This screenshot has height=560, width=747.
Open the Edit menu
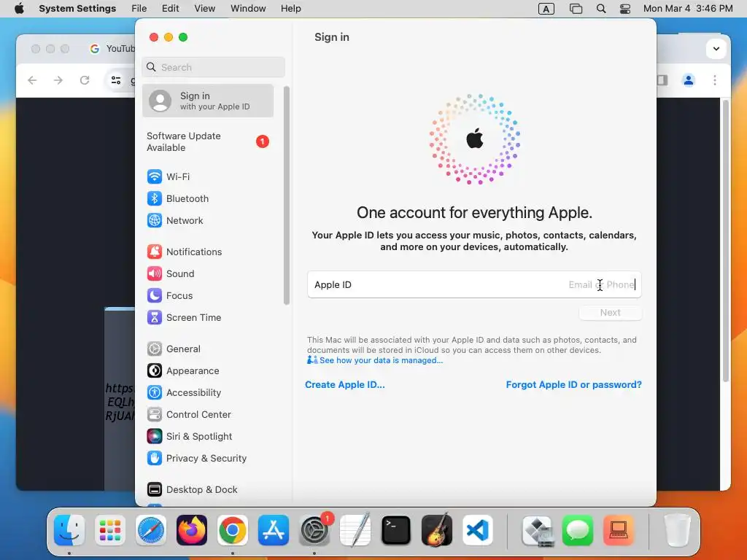170,9
